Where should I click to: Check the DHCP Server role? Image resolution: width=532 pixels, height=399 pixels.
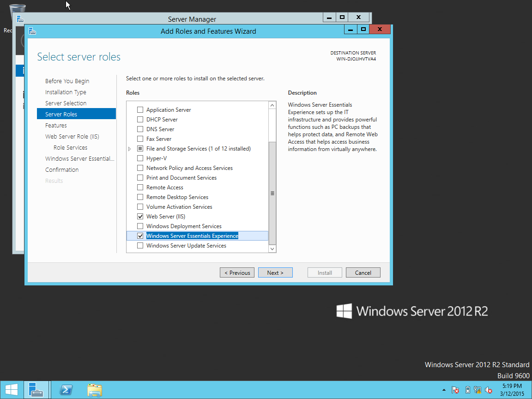[x=140, y=120]
